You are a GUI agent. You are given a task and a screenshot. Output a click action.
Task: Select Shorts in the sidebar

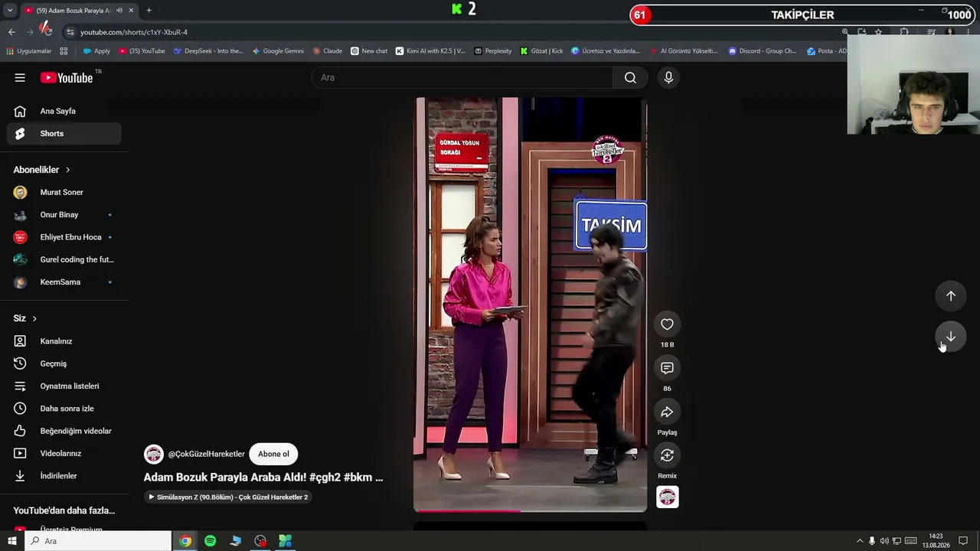(x=64, y=133)
